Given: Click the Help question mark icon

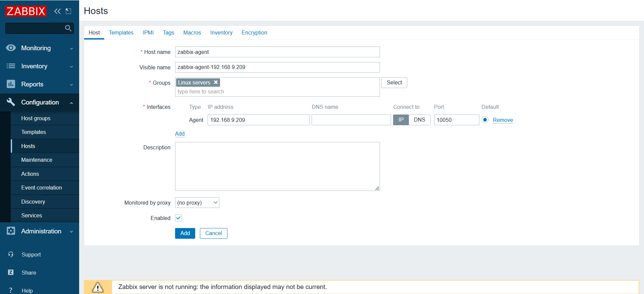Looking at the screenshot, I should [11, 290].
